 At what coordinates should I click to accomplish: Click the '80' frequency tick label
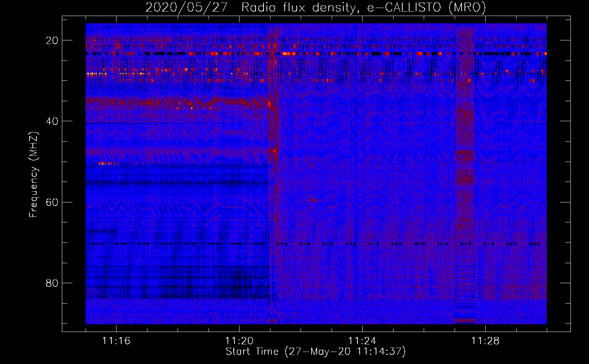coord(52,283)
